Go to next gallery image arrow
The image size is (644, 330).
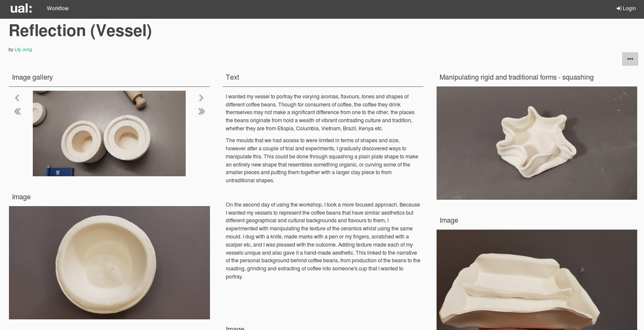201,98
